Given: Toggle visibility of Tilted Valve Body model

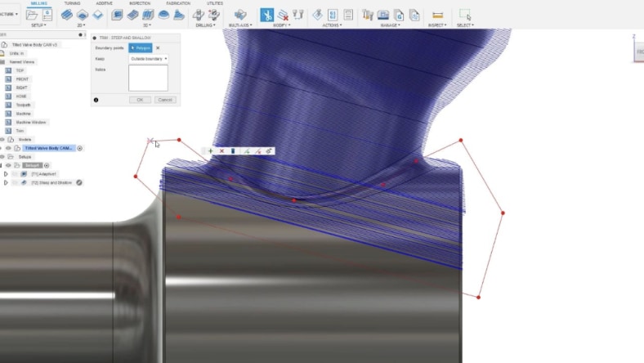Looking at the screenshot, I should pos(8,148).
